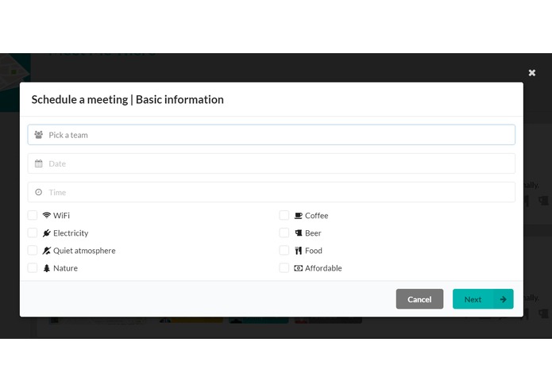
Task: Click the Next button label
Action: tap(473, 299)
